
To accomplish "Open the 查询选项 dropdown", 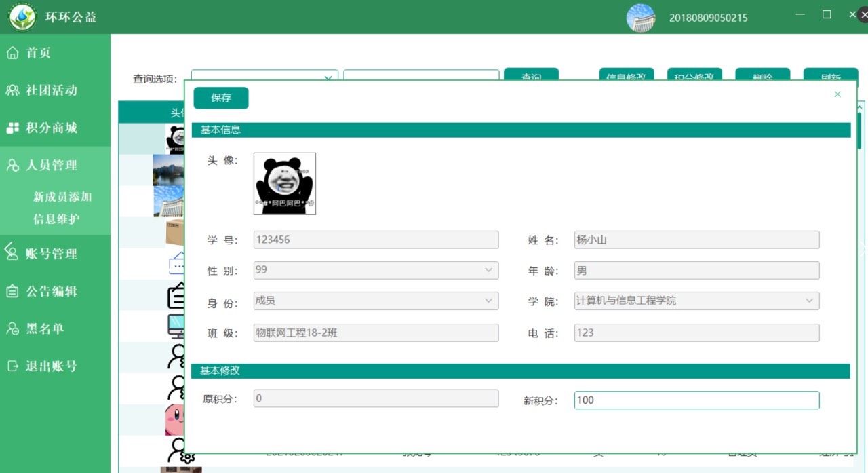I will coord(264,75).
